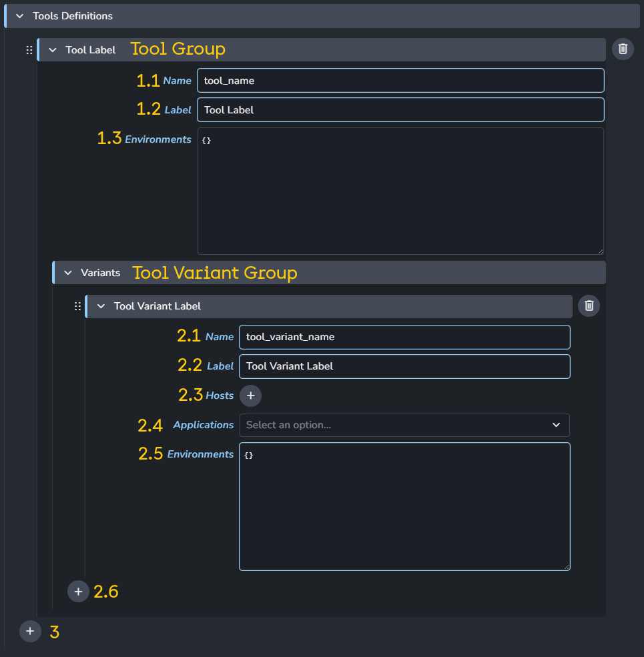
Task: Delete the Tool Variant Label entry
Action: (589, 306)
